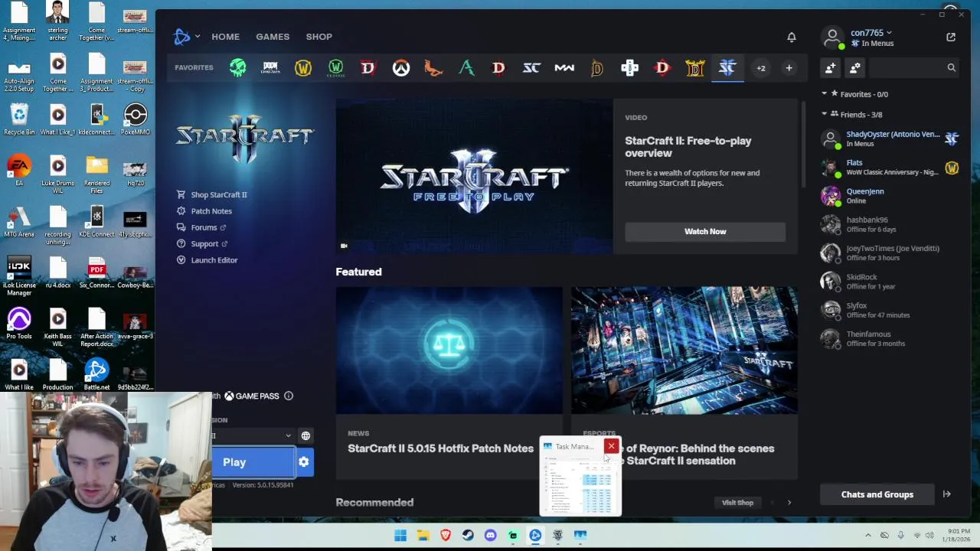The height and width of the screenshot is (551, 980).
Task: Open Windows Start menu on taskbar
Action: tap(400, 536)
